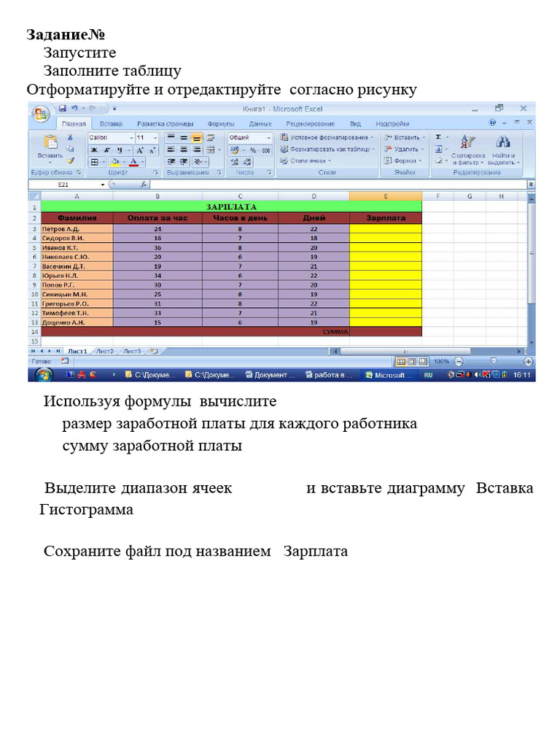Open Формат menu in Ячейки group

click(402, 161)
